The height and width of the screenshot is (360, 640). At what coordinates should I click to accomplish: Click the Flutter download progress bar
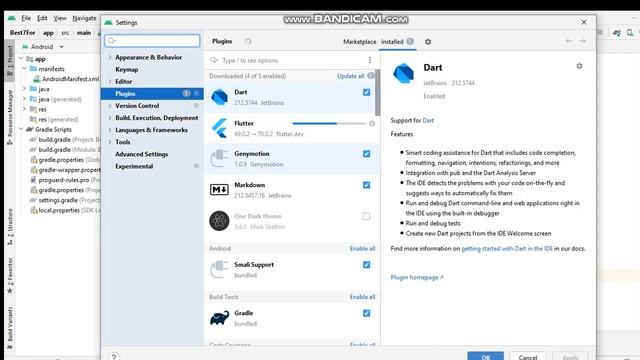click(x=329, y=123)
